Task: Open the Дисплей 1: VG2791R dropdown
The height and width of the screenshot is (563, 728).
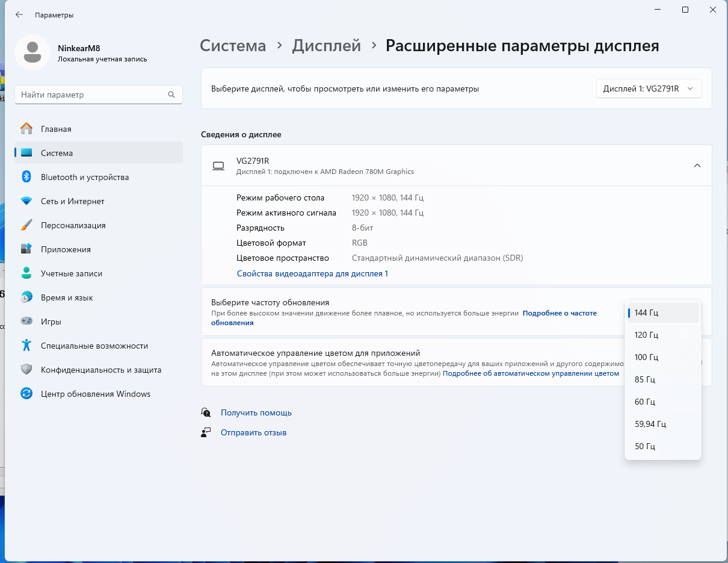Action: coord(649,89)
